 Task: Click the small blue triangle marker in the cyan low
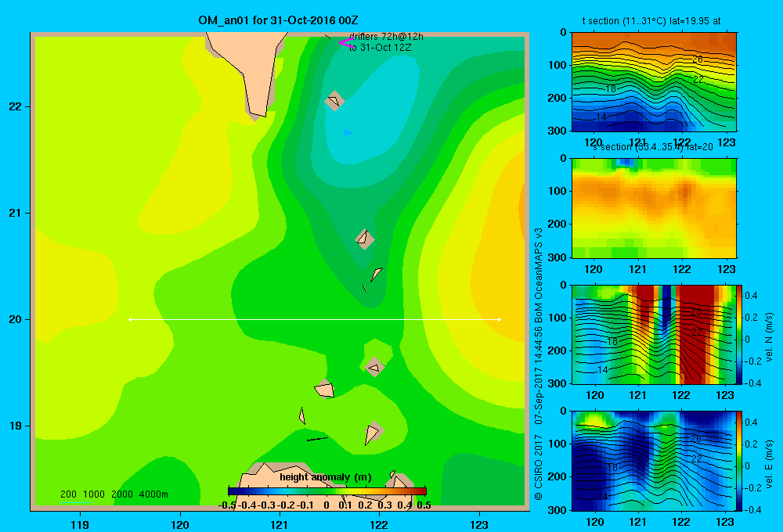click(x=348, y=132)
